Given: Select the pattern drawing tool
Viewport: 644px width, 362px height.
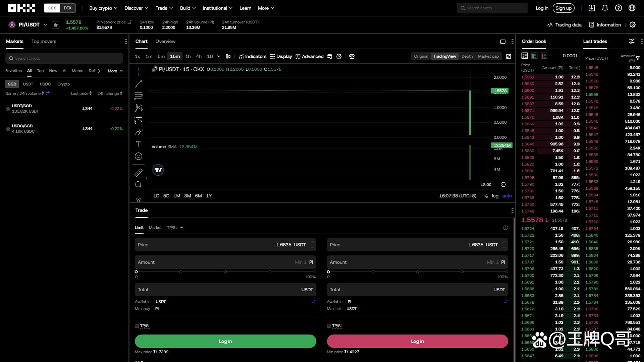Looking at the screenshot, I should click(139, 108).
